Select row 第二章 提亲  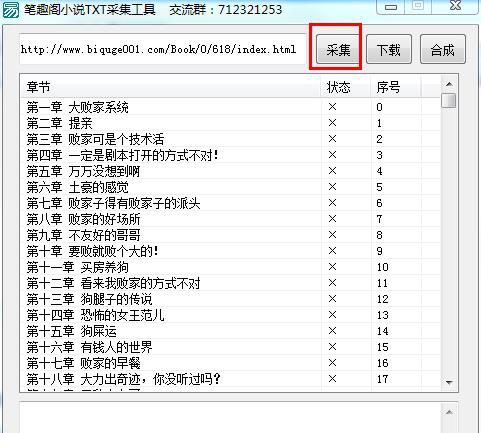[x=231, y=123]
